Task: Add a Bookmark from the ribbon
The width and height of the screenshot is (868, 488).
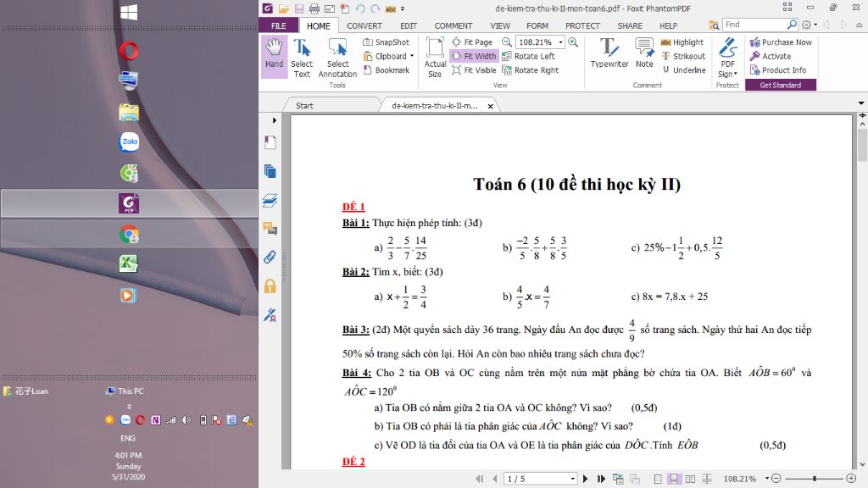Action: pos(386,70)
